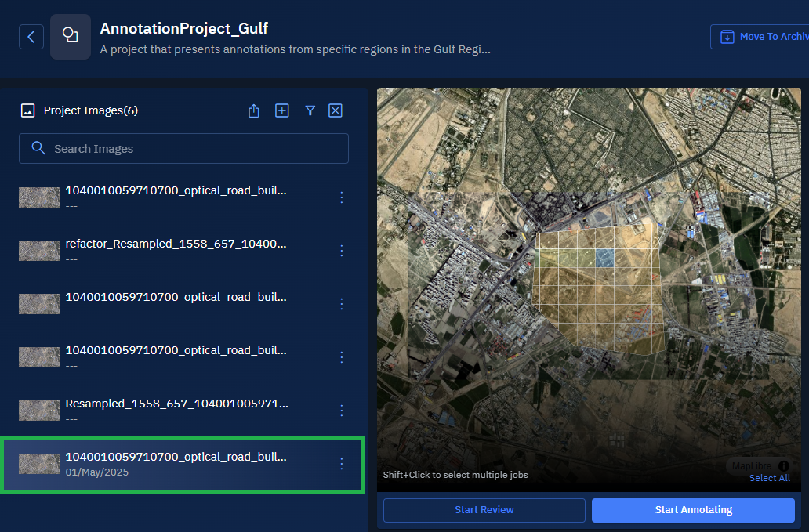This screenshot has width=809, height=532.
Task: Click thumbnail of image dated 01/May/2025
Action: tap(39, 464)
